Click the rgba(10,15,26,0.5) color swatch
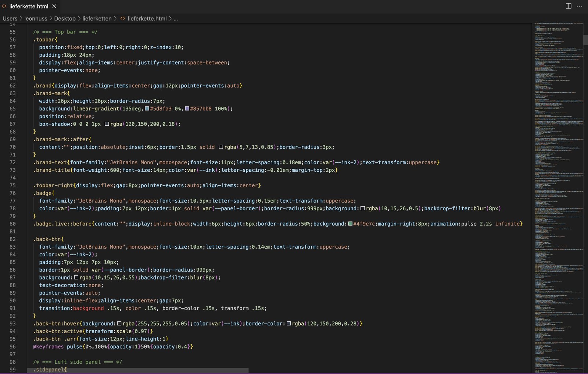This screenshot has height=374, width=588. point(363,209)
